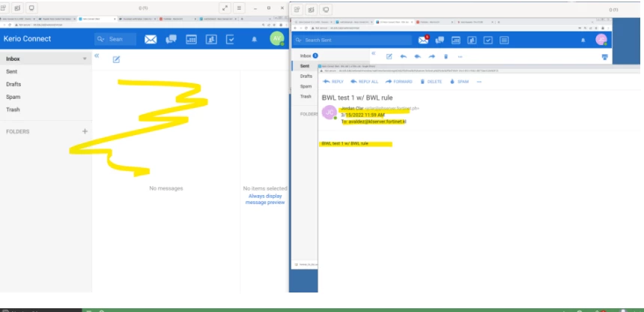The image size is (644, 312).
Task: Click message body BWL test 1 w/ BWL rule
Action: [345, 144]
